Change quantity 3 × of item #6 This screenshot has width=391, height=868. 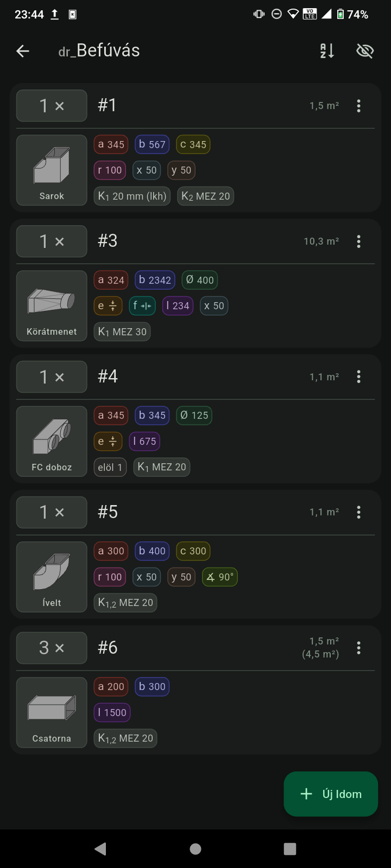(52, 648)
